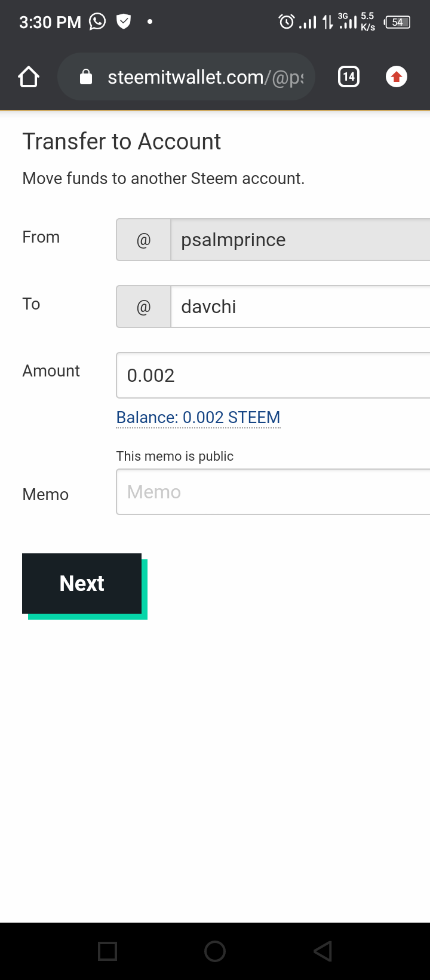Tap the WhatsApp notification icon
The image size is (430, 980).
[x=97, y=22]
